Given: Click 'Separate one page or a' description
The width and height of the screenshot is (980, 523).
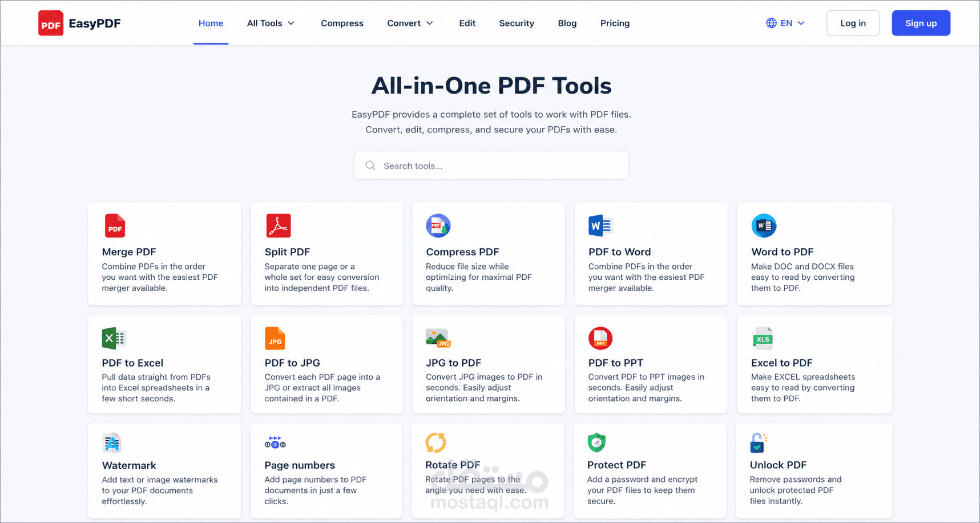Looking at the screenshot, I should [x=309, y=267].
